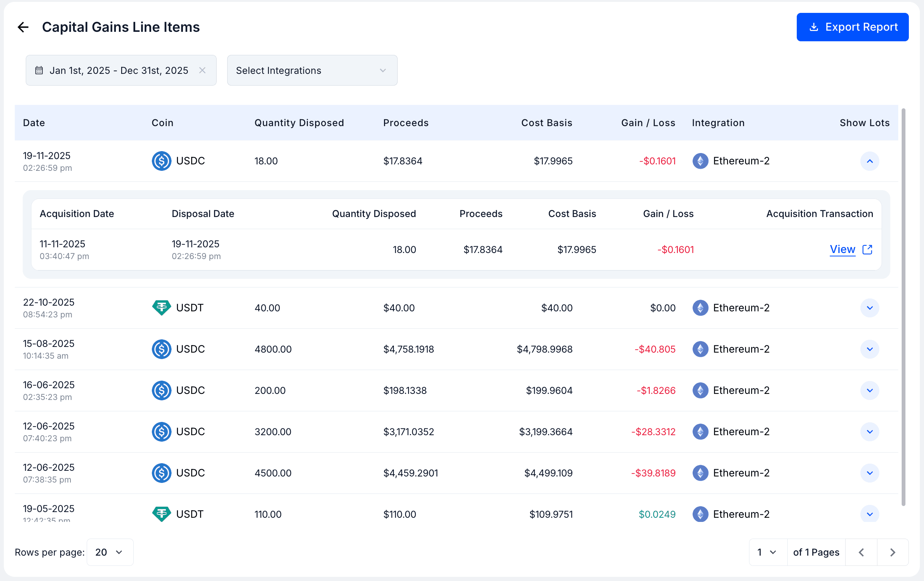Click the Acquisition Date column header
The height and width of the screenshot is (581, 924).
point(77,214)
